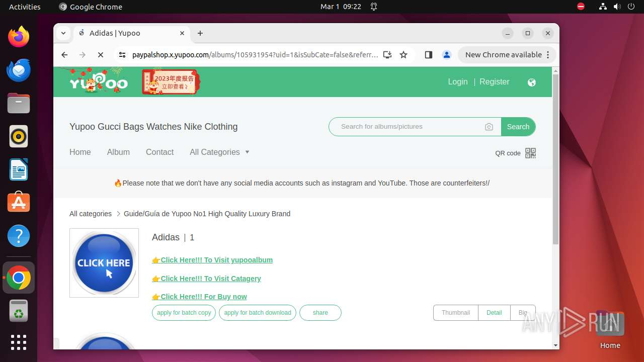644x362 pixels.
Task: Click All categories breadcrumb
Action: click(91, 214)
